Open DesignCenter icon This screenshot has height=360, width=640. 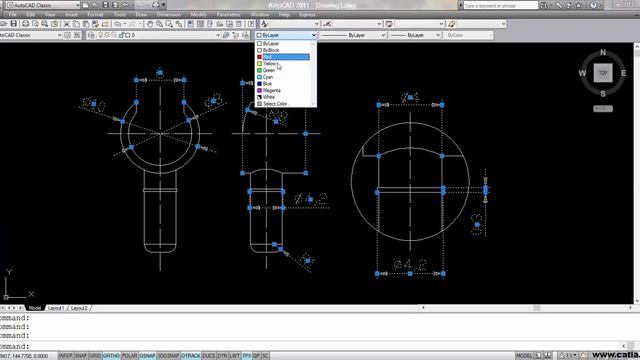[200, 24]
